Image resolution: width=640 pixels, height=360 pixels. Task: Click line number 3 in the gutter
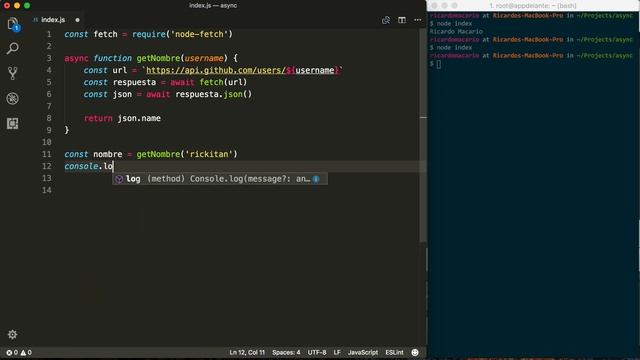49,58
